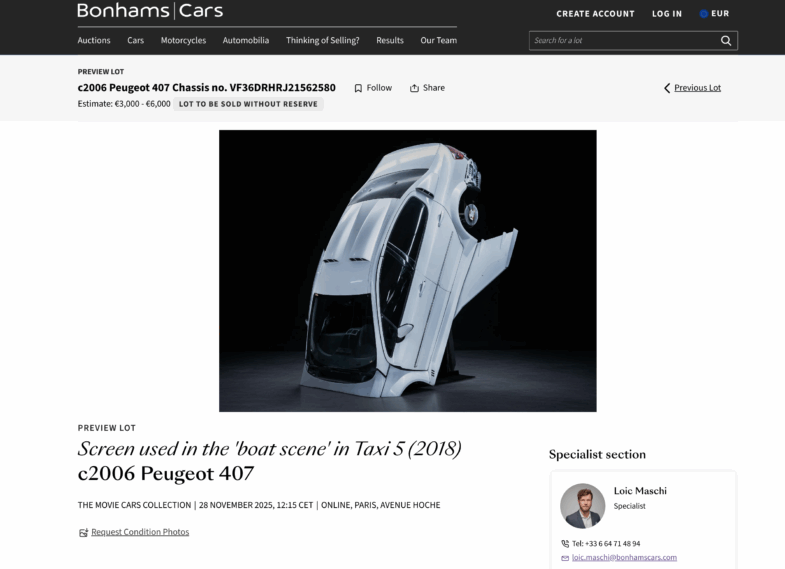Click the email envelope icon

coord(565,558)
